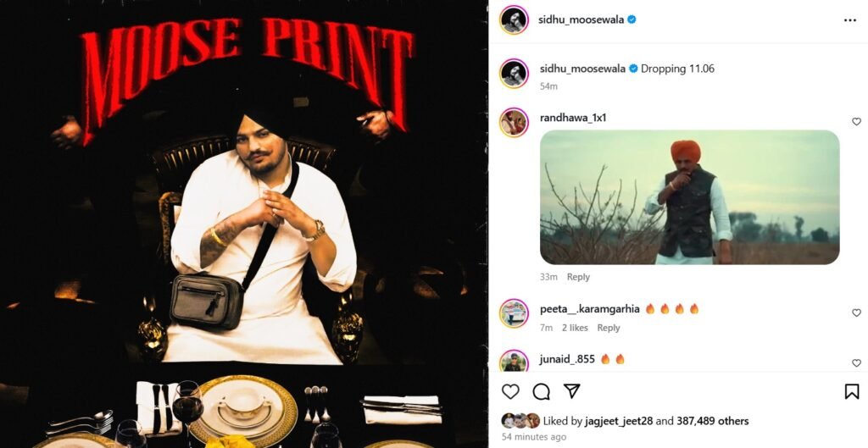Image resolution: width=868 pixels, height=448 pixels.
Task: Open peeta__.karamgarhia's profile avatar
Action: (514, 313)
